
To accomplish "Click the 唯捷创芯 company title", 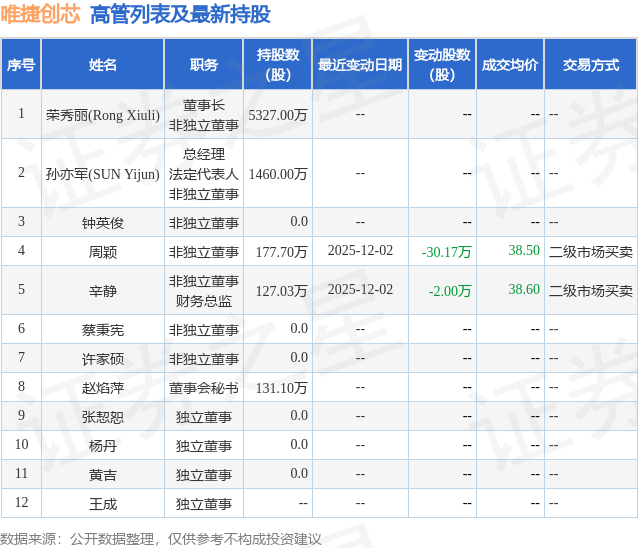I will 40,14.
